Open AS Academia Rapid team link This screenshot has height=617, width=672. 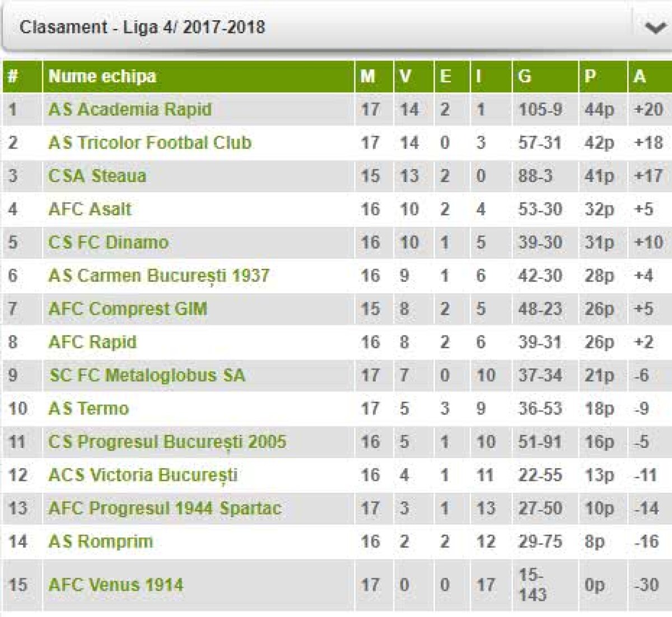coord(130,109)
